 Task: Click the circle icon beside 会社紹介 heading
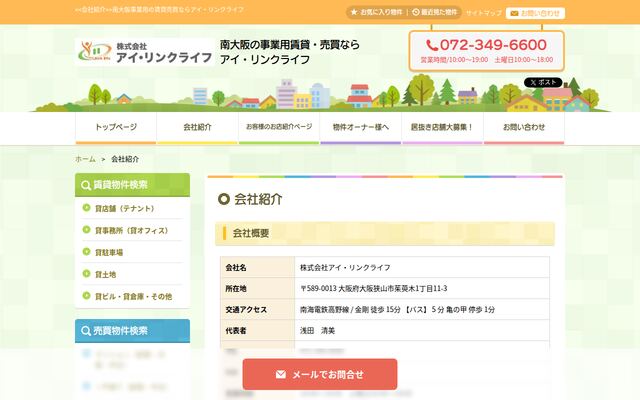224,199
